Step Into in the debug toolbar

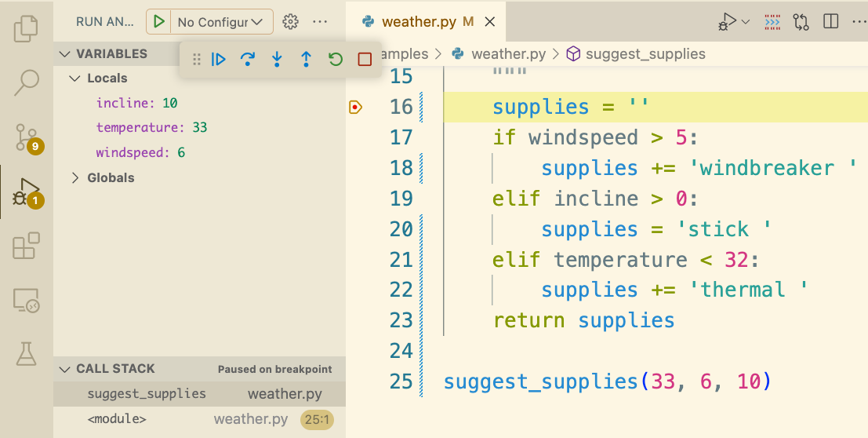[x=277, y=60]
